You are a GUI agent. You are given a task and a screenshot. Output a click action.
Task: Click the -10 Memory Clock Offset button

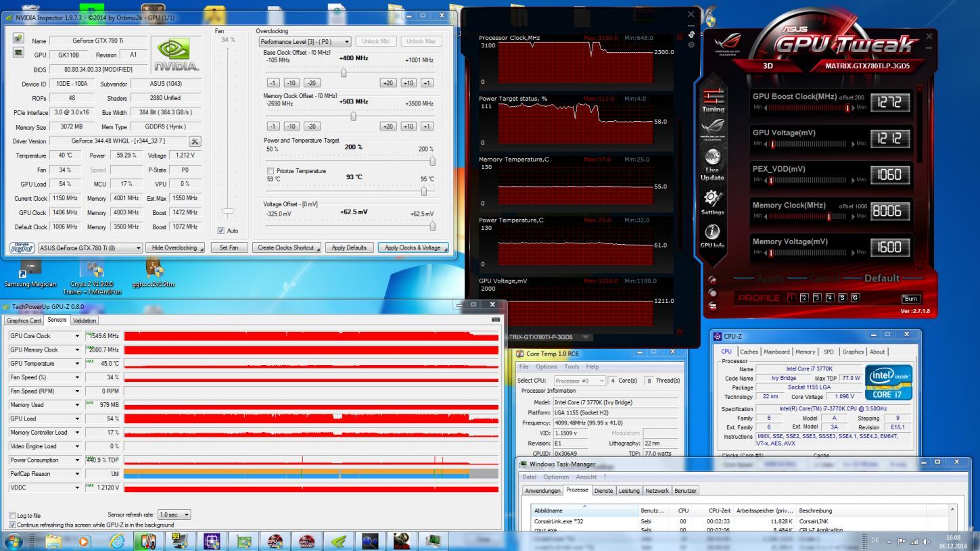291,126
